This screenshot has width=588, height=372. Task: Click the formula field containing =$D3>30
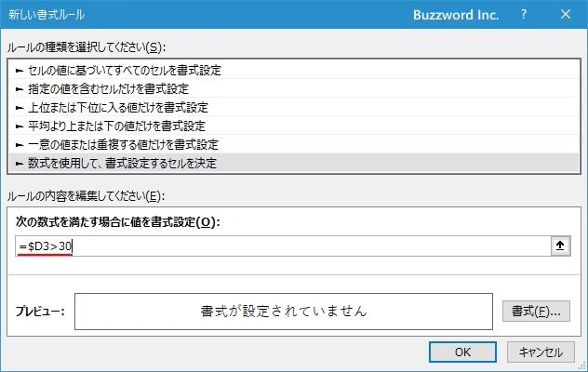279,246
